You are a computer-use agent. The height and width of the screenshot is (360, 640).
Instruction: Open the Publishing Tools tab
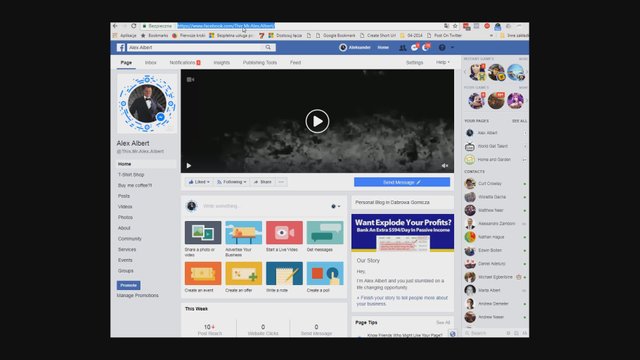260,62
